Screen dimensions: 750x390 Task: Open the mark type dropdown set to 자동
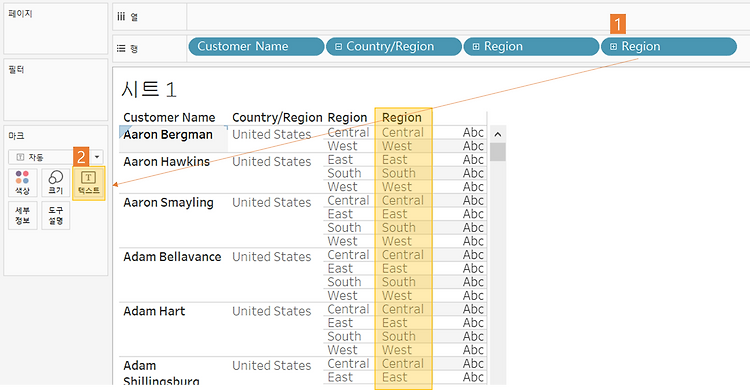pos(55,157)
